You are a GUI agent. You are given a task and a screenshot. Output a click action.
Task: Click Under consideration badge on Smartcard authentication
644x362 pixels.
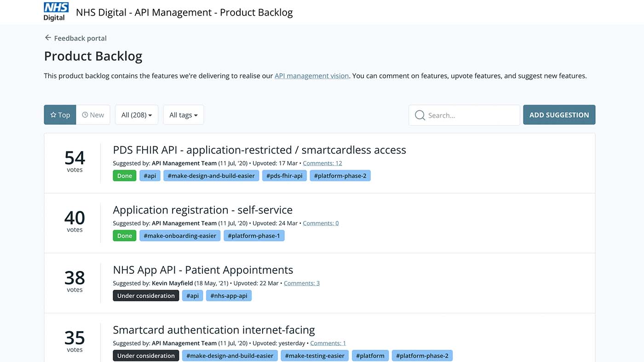[x=146, y=356]
